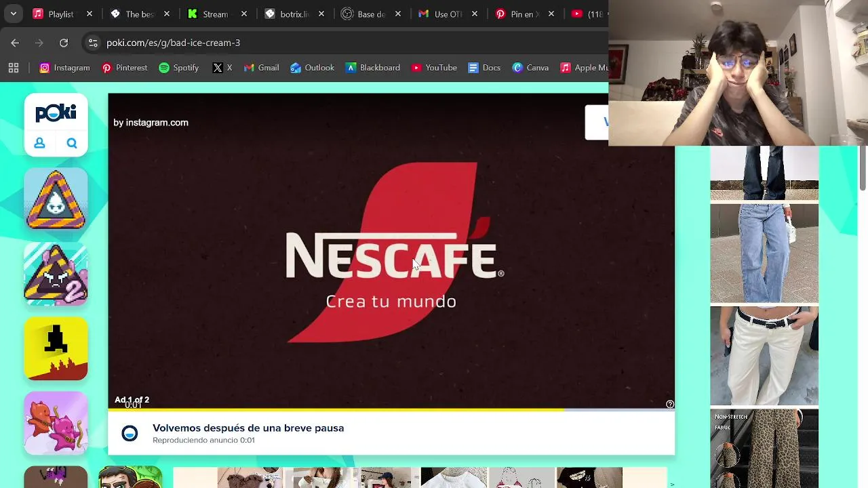This screenshot has height=488, width=868.
Task: Open the Poki search icon
Action: click(72, 143)
